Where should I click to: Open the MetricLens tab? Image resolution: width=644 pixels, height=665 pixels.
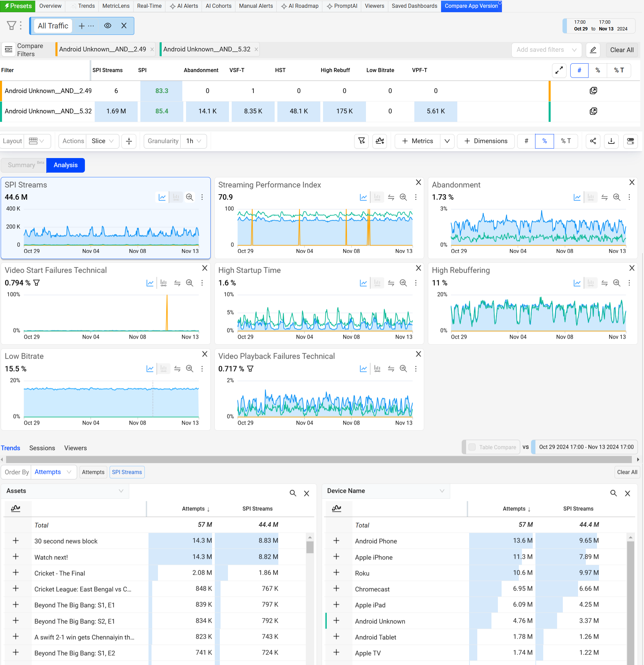click(116, 6)
